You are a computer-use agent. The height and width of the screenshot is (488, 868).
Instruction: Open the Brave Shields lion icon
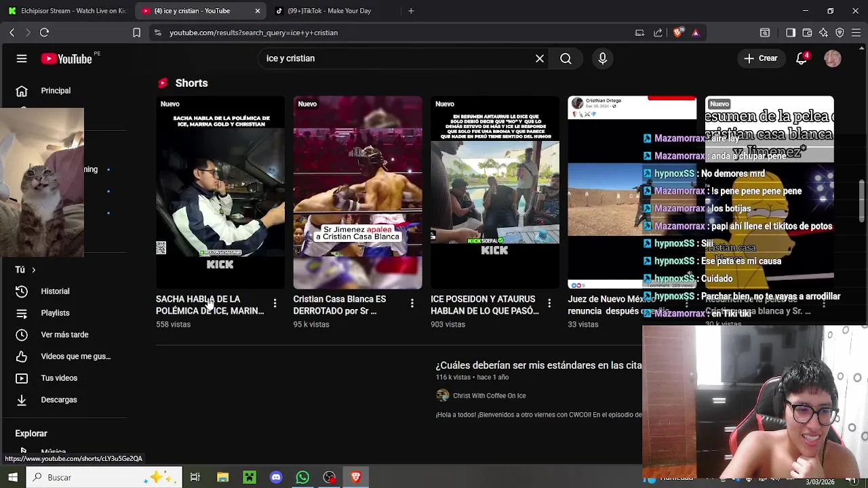coord(678,33)
